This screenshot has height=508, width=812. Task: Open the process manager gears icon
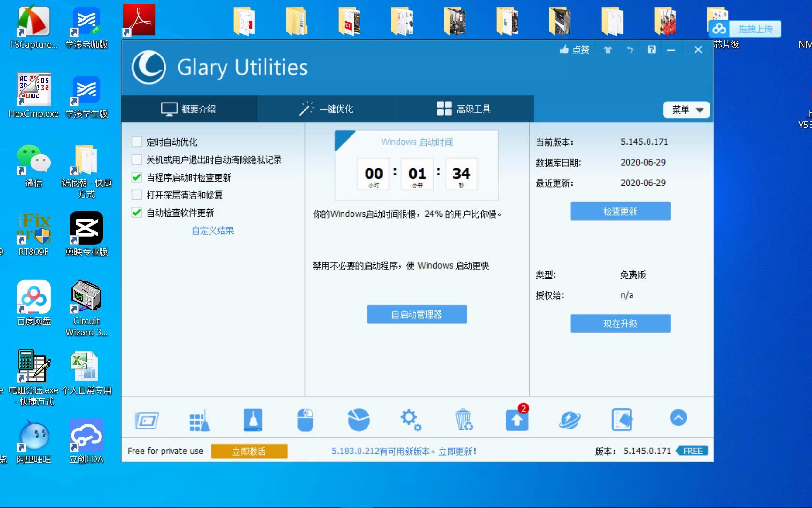point(411,420)
